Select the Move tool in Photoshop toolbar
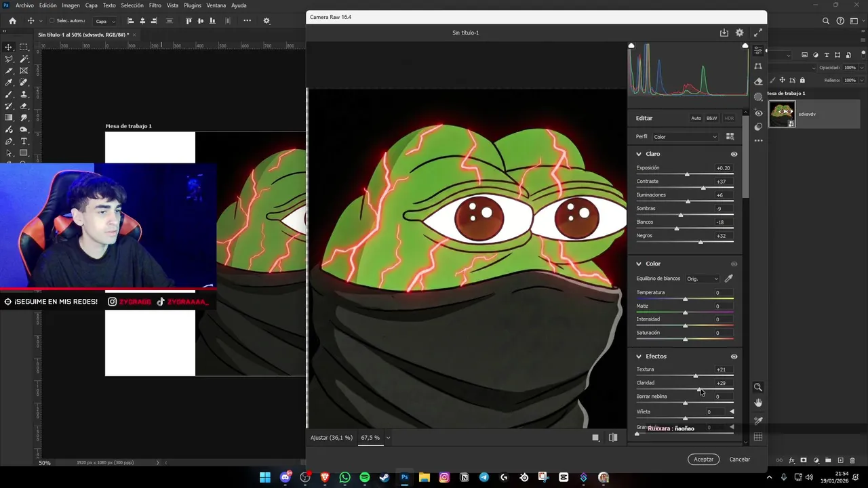This screenshot has width=868, height=488. pyautogui.click(x=9, y=47)
